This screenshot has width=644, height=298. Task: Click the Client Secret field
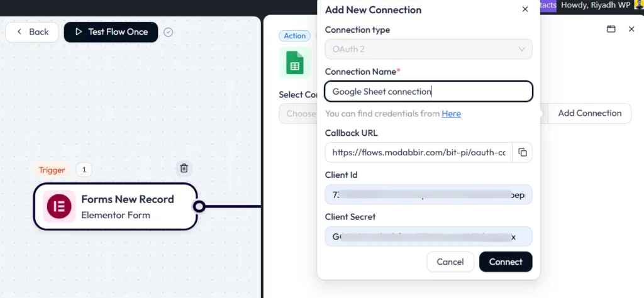tap(428, 237)
